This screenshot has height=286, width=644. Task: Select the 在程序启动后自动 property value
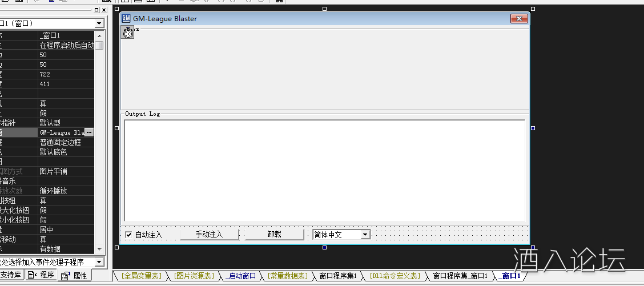(66, 45)
